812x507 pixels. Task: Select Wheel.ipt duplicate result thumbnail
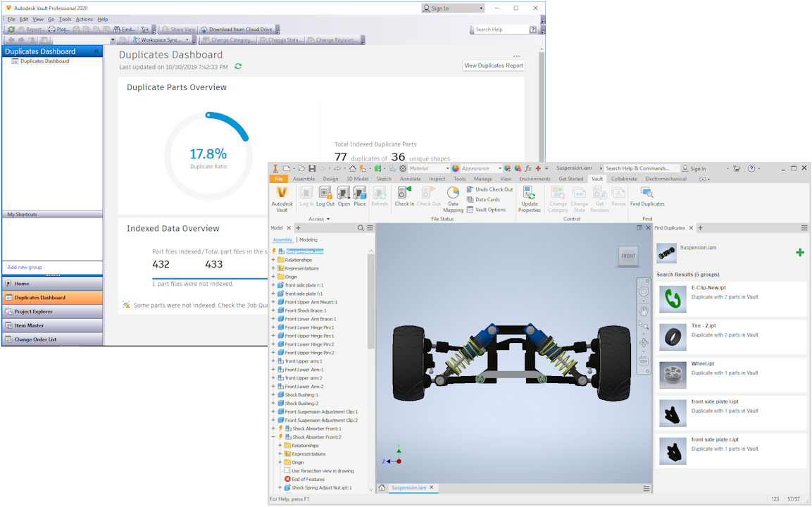673,375
